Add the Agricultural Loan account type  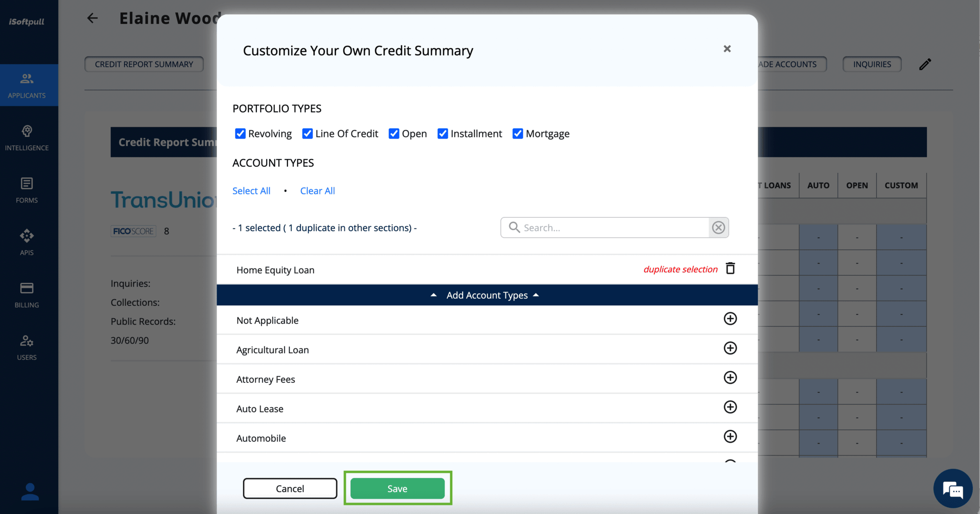(x=730, y=348)
